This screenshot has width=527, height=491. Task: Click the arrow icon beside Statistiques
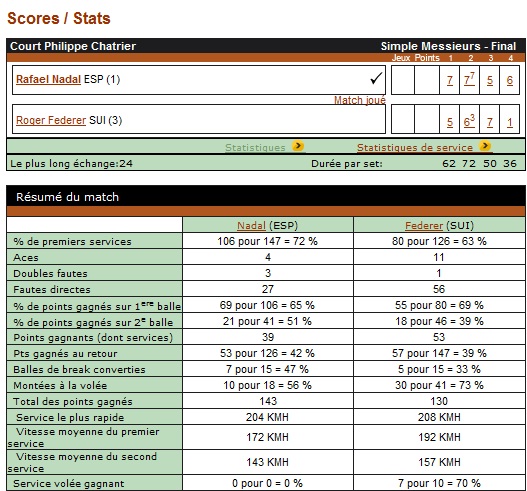pyautogui.click(x=298, y=146)
